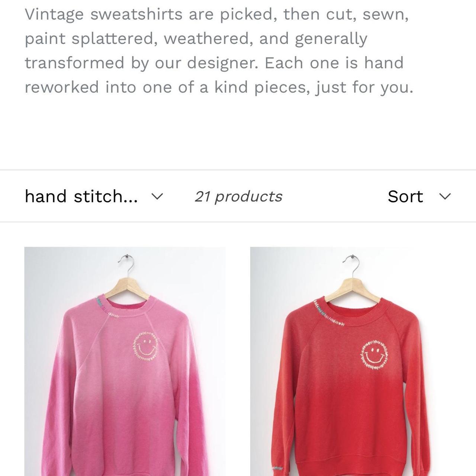Open the pink ombre sweatshirt product
The width and height of the screenshot is (476, 476).
[125, 361]
